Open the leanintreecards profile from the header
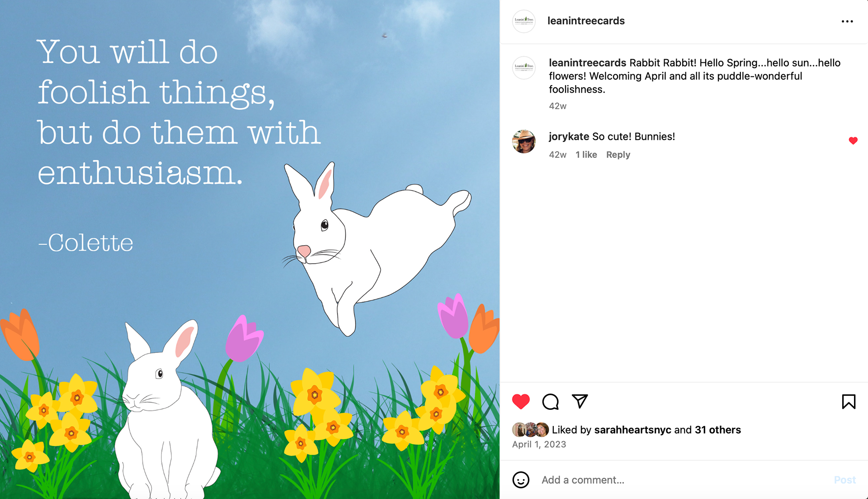This screenshot has width=868, height=499. pos(586,21)
